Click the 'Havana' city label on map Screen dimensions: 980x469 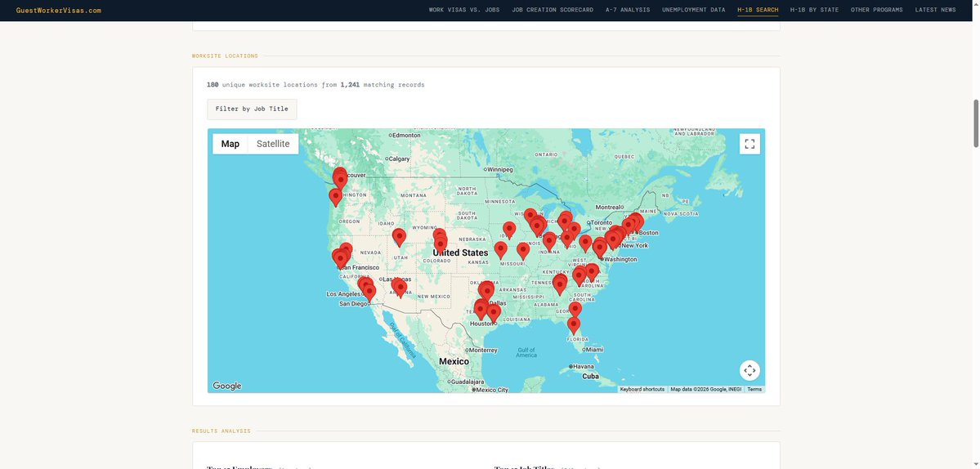[583, 367]
